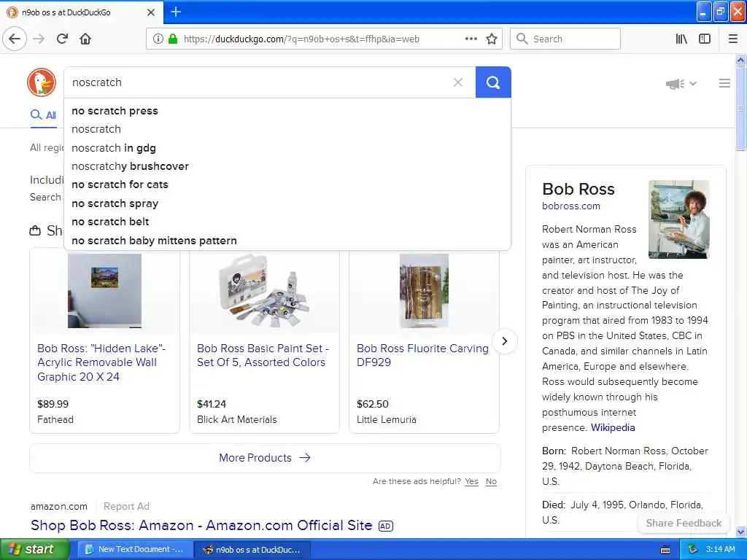The image size is (747, 560).
Task: Open a new tab with the plus icon
Action: click(175, 12)
